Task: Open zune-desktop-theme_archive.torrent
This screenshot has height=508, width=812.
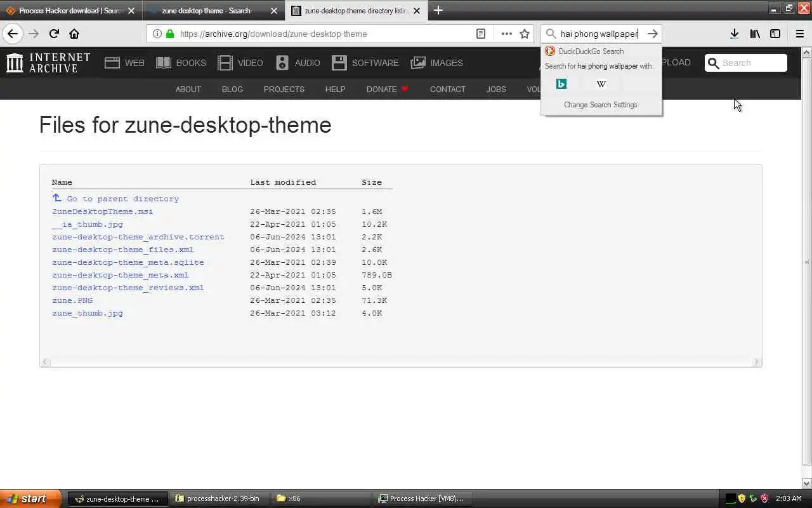Action: [x=138, y=237]
